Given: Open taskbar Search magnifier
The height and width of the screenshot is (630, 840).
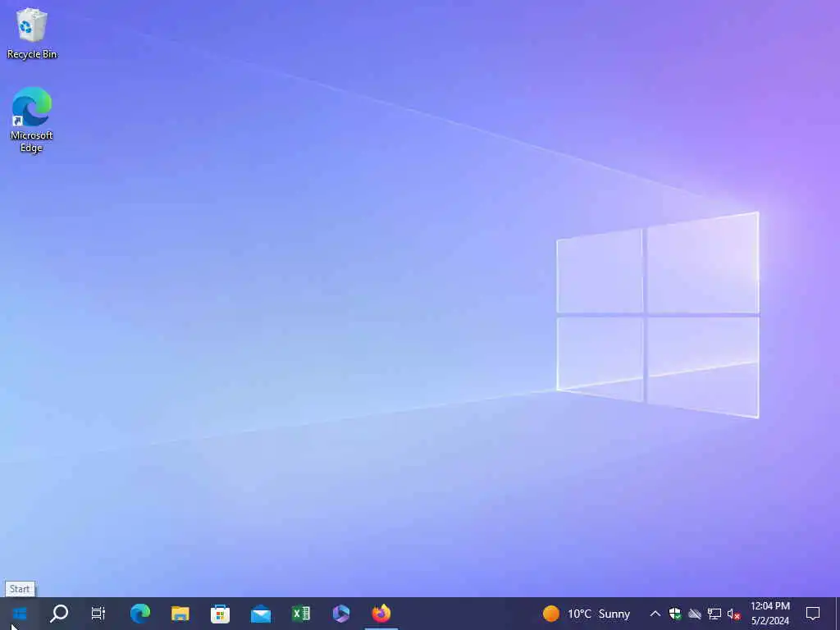Looking at the screenshot, I should coord(59,614).
